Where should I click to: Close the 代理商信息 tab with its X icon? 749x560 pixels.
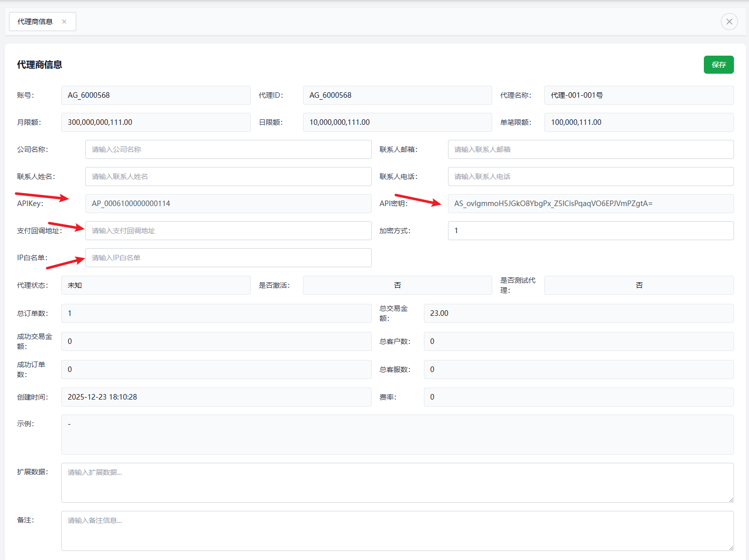click(x=64, y=22)
